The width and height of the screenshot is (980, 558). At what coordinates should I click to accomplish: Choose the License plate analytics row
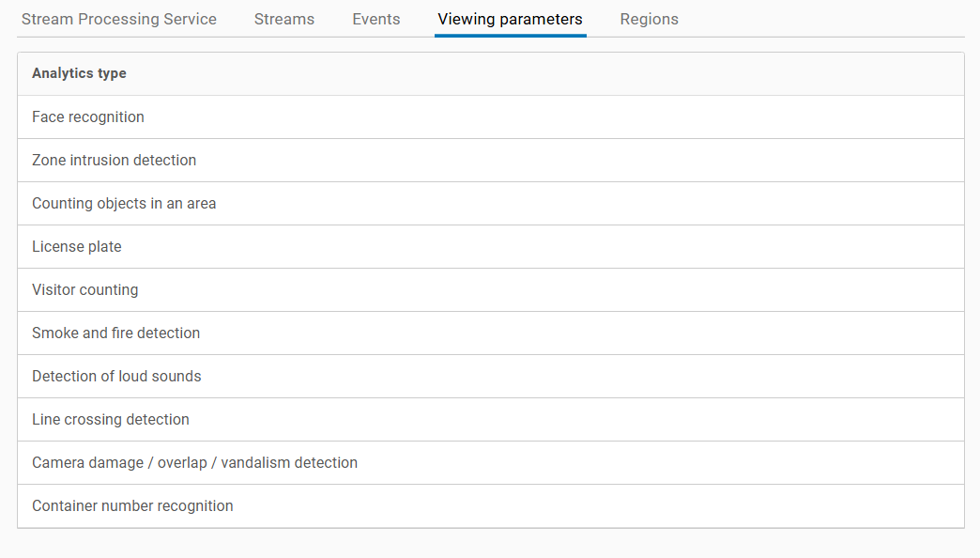tap(77, 247)
